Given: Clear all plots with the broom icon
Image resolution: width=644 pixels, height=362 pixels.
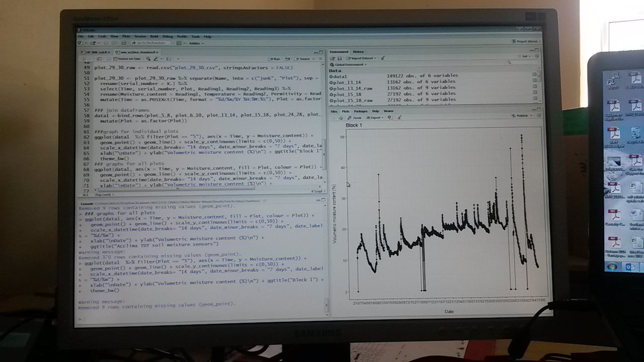Looking at the screenshot, I should [x=399, y=117].
